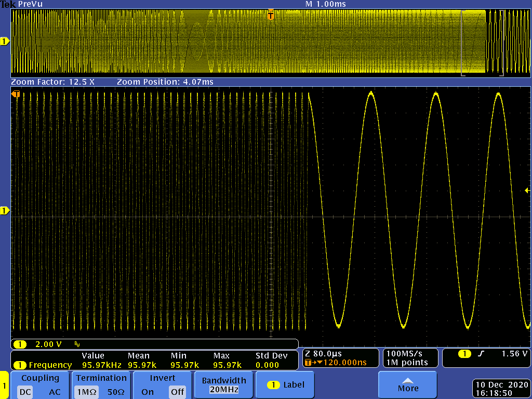Select the yellow channel 1 menu tab
Viewport: 532px width, 399px height.
pos(5,385)
